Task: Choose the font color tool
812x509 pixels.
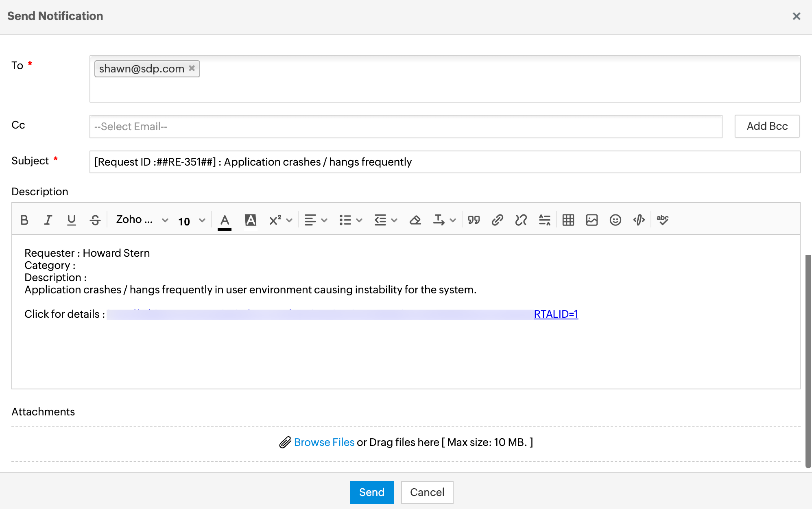Action: click(225, 220)
